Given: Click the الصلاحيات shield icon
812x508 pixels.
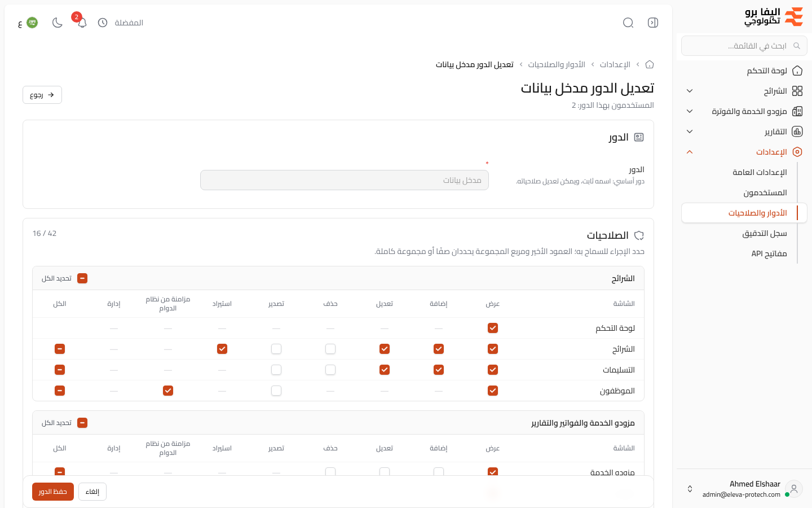Looking at the screenshot, I should coord(639,235).
